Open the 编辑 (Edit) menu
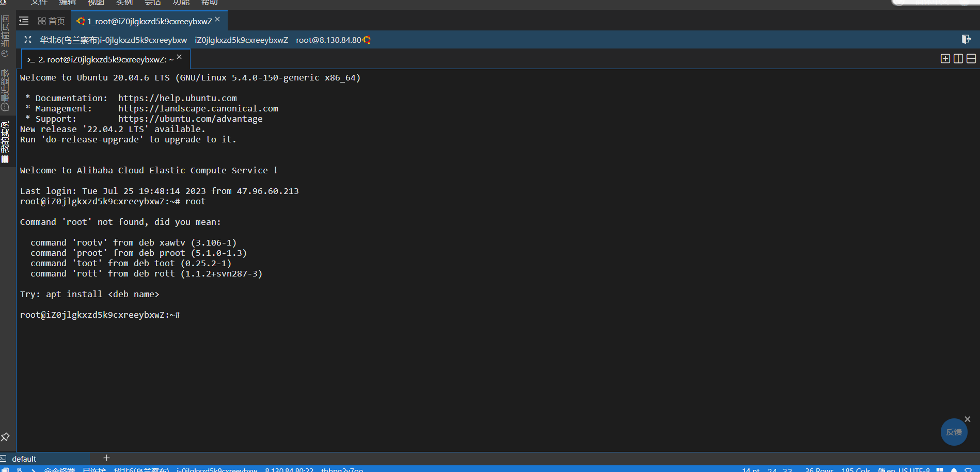Screen dimensions: 980x472 [x=67, y=3]
